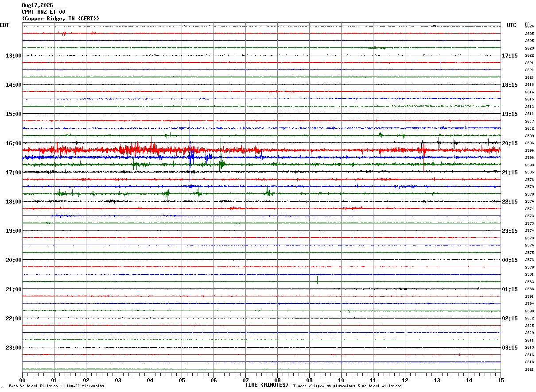The height and width of the screenshot is (392, 536).
Task: Click the UTC column heading
Action: pyautogui.click(x=512, y=25)
